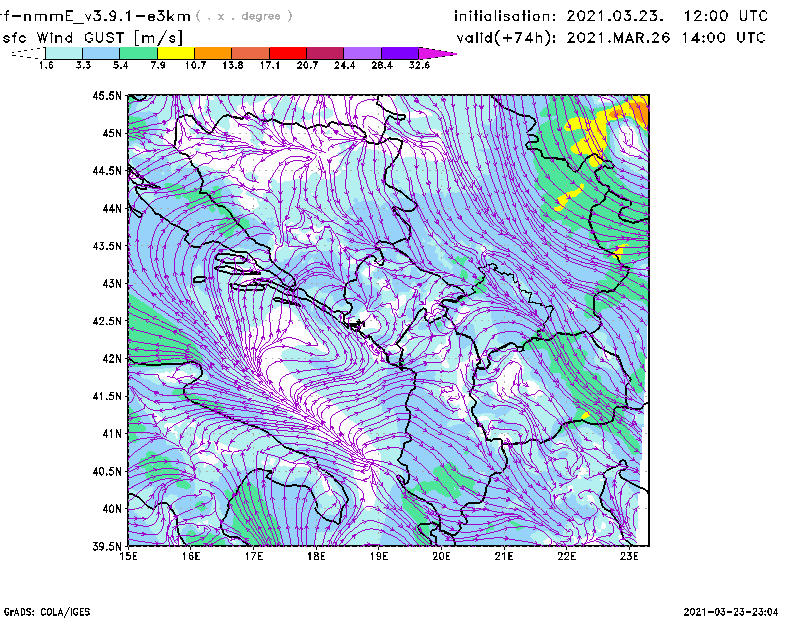Click the 44.5N latitude label

click(x=107, y=170)
